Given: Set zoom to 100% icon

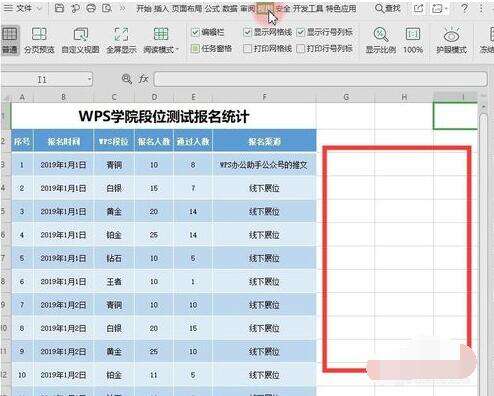Looking at the screenshot, I should 413,41.
